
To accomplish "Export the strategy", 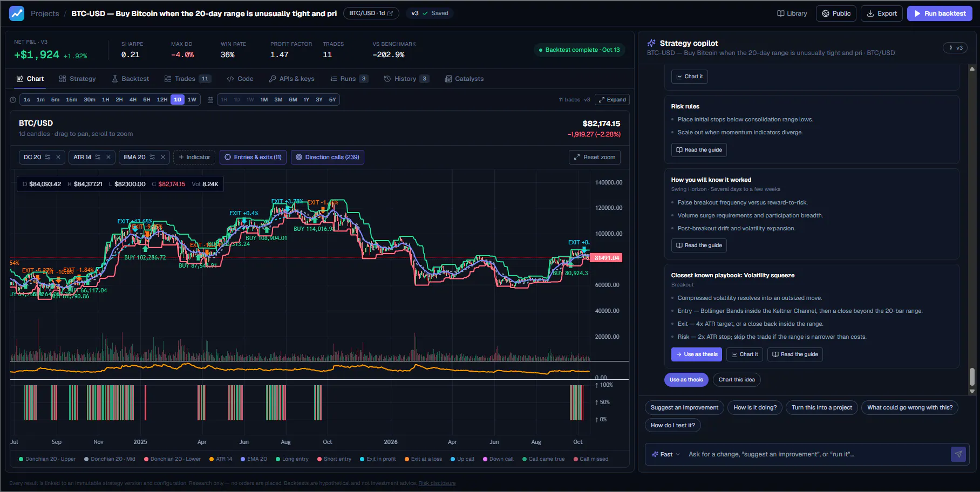I will pos(882,13).
